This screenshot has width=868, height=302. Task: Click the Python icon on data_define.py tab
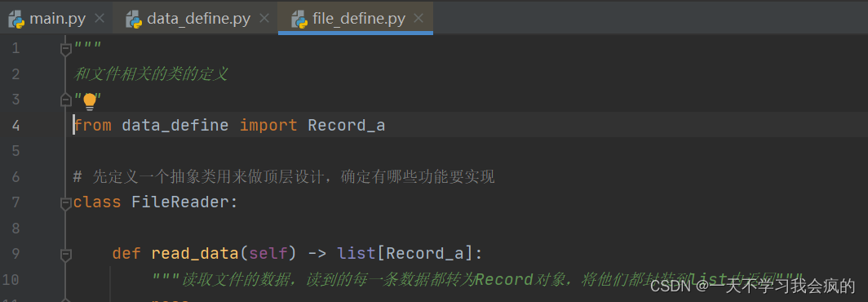click(x=134, y=19)
